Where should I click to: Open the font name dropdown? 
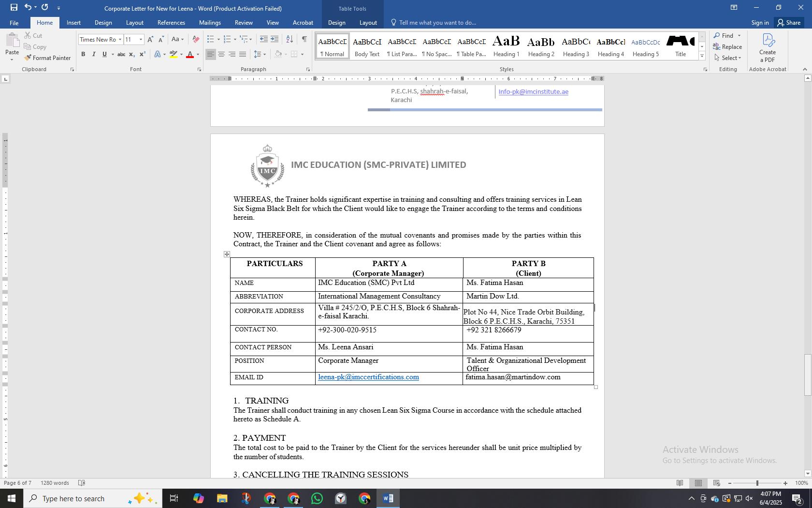click(120, 40)
